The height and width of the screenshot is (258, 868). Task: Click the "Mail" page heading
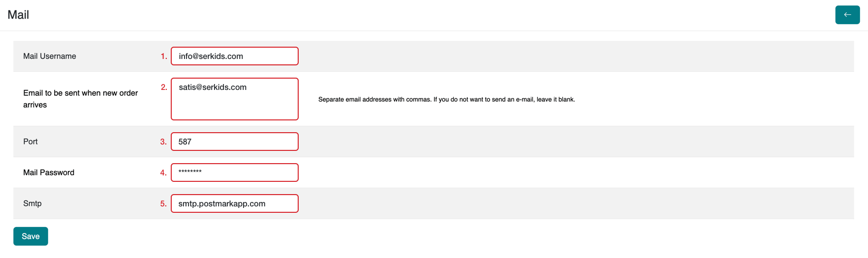coord(18,15)
